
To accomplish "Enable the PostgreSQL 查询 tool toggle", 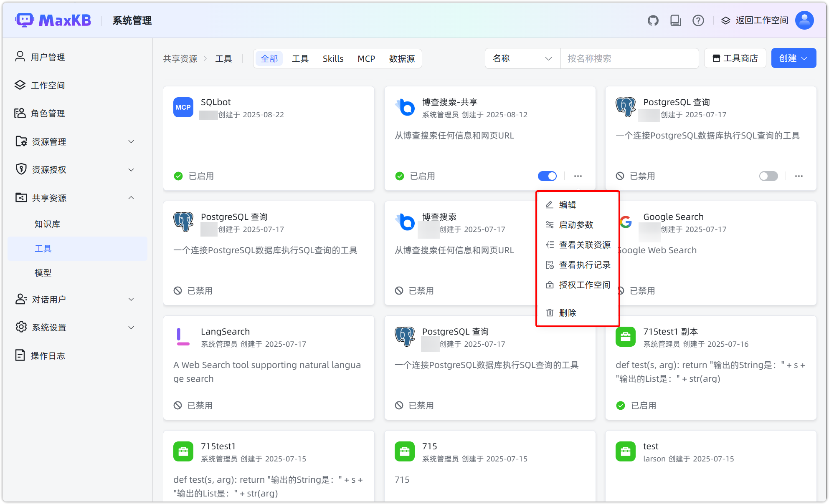I will point(768,176).
